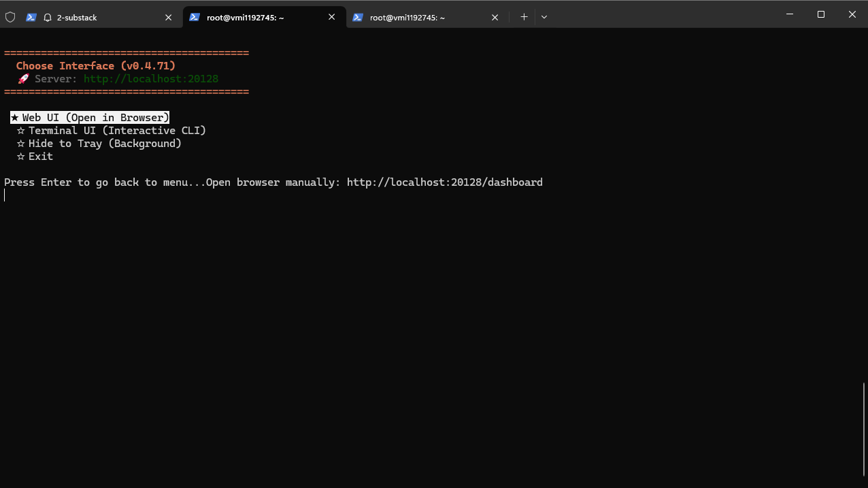This screenshot has width=868, height=488.
Task: Click the shield icon in title bar
Action: [10, 18]
